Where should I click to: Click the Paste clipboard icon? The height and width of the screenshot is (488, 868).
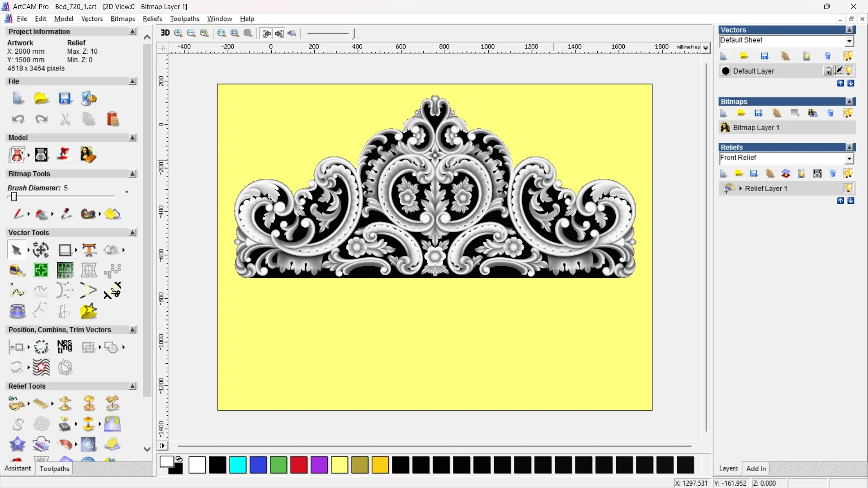click(x=113, y=119)
